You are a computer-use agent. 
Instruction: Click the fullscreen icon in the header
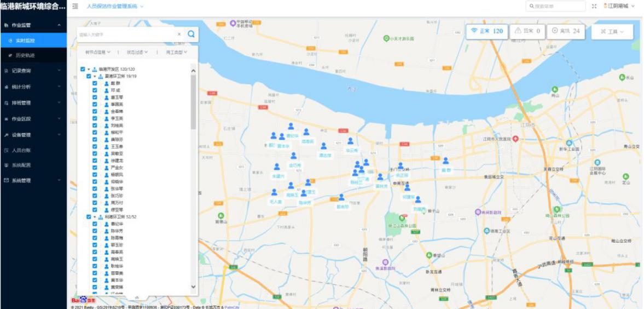tap(594, 6)
